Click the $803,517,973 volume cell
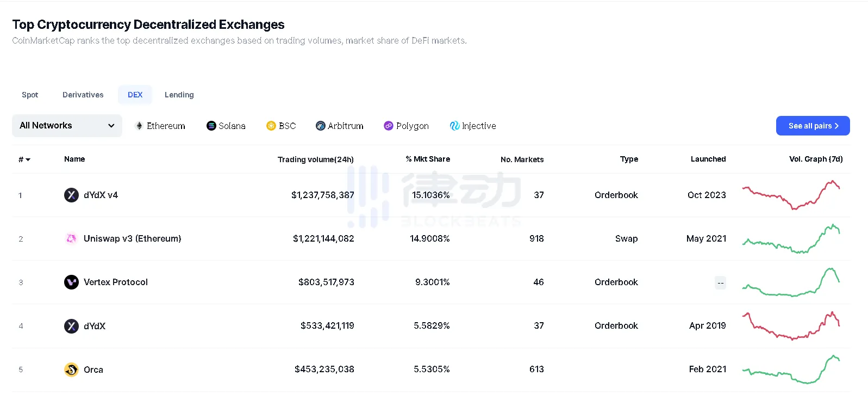 (326, 282)
